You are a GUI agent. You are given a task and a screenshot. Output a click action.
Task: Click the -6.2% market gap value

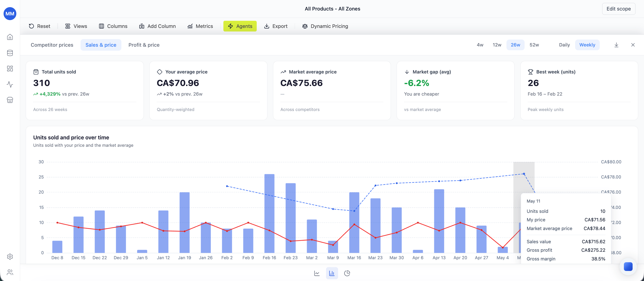417,83
